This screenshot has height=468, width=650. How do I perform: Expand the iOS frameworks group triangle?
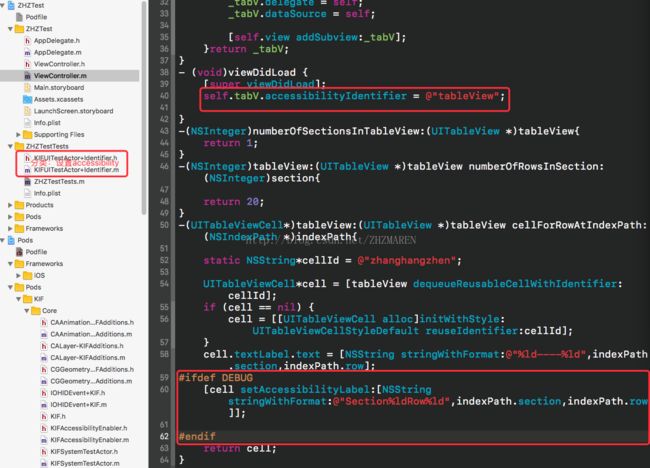[18, 275]
